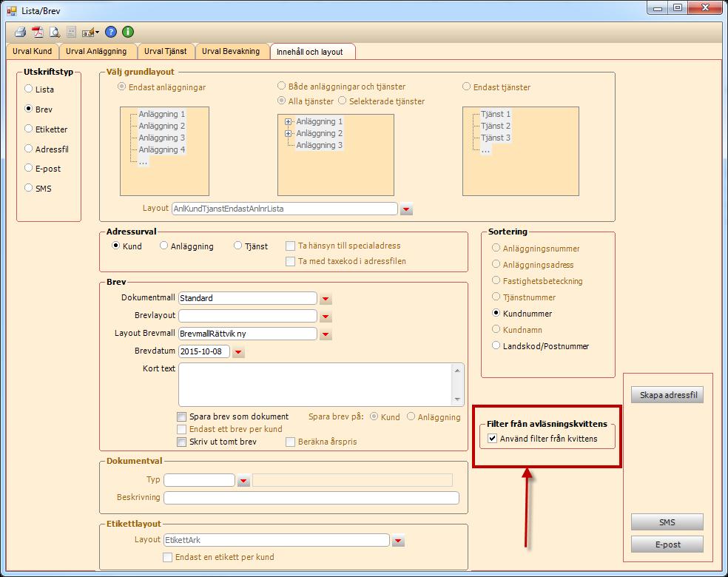Select Endast tjänster layout radio
The image size is (728, 577).
pyautogui.click(x=467, y=87)
